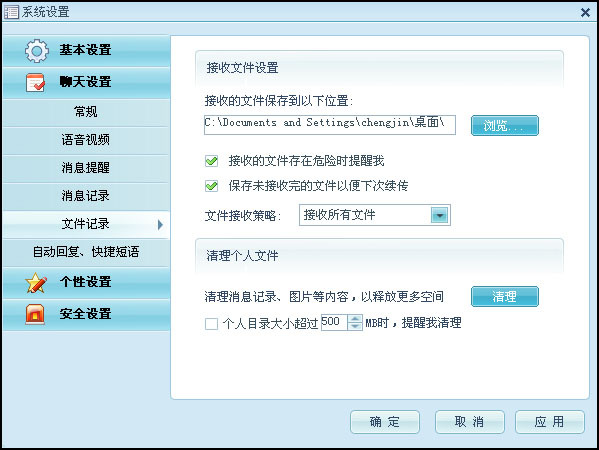Open the 文件接收策略 dropdown
The height and width of the screenshot is (450, 599).
pyautogui.click(x=440, y=215)
